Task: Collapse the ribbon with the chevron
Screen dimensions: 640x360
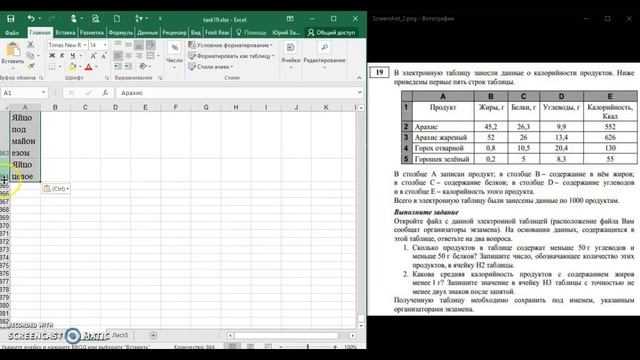Action: click(359, 78)
